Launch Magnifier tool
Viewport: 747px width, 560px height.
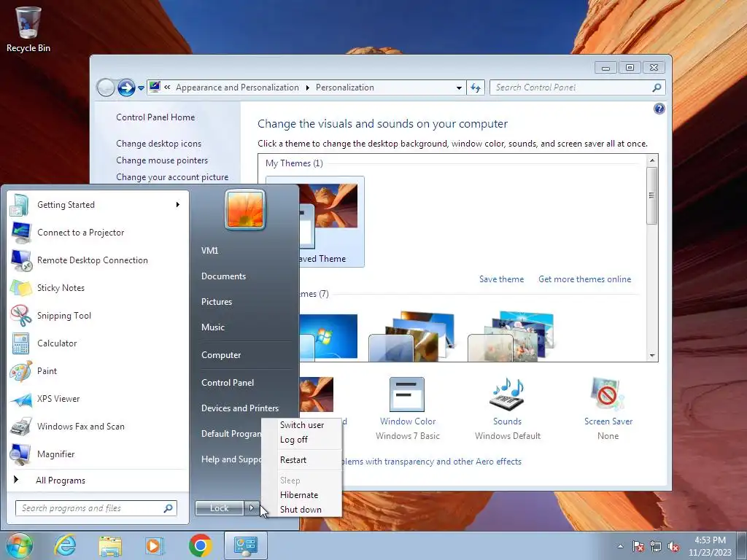pos(98,454)
